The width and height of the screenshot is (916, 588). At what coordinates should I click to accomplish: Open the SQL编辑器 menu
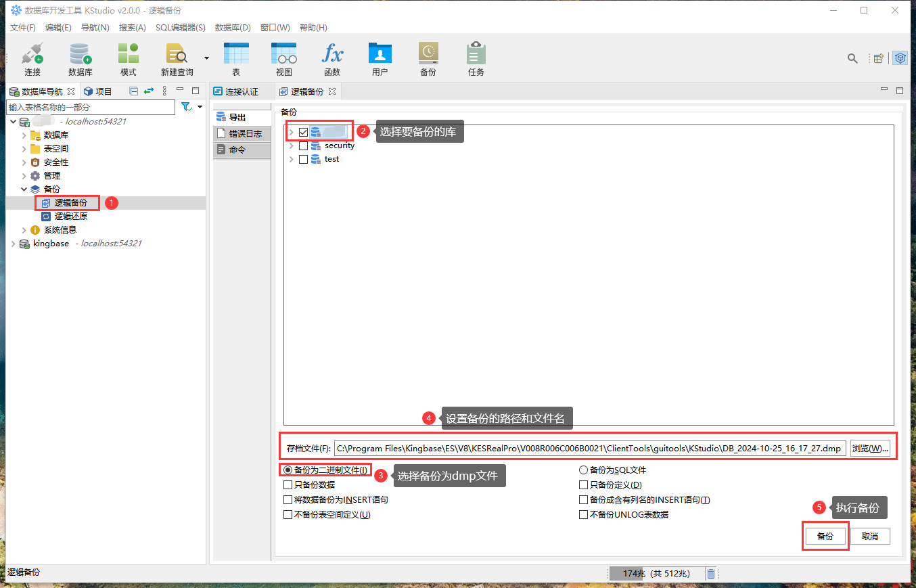tap(180, 28)
